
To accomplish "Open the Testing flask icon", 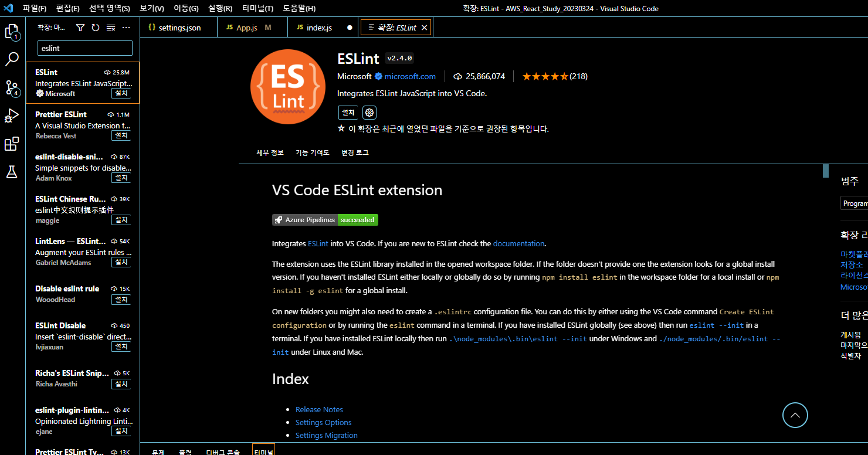I will click(12, 172).
